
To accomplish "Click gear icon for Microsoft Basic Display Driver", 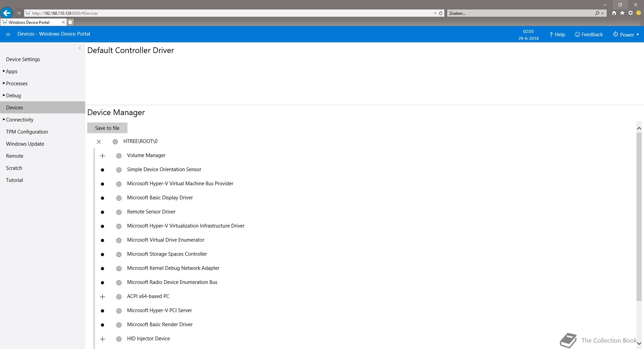I will point(119,198).
